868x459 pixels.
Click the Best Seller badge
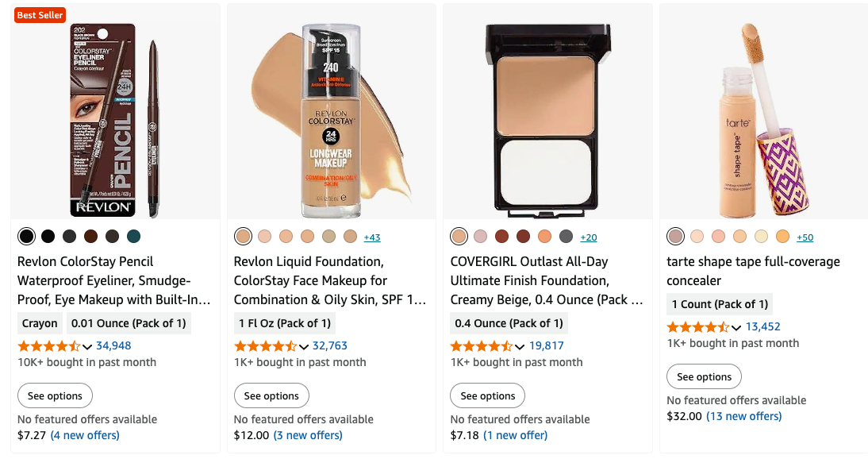pos(40,15)
